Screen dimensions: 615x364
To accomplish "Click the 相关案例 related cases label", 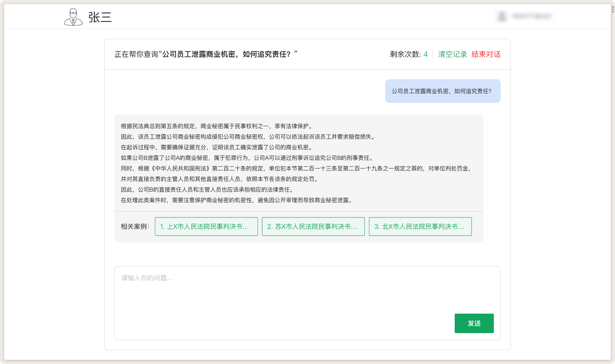I will point(135,226).
